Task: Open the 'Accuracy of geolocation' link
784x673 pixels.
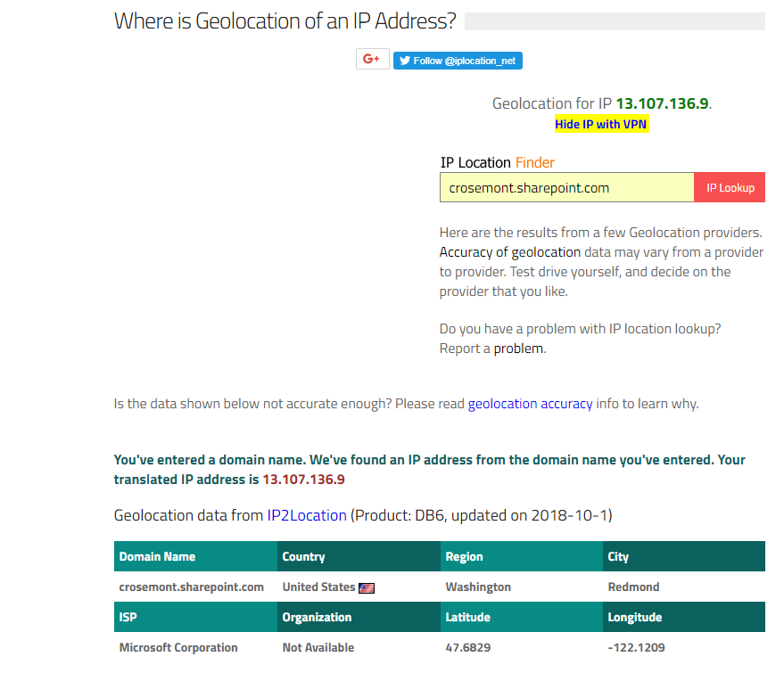Action: tap(510, 252)
